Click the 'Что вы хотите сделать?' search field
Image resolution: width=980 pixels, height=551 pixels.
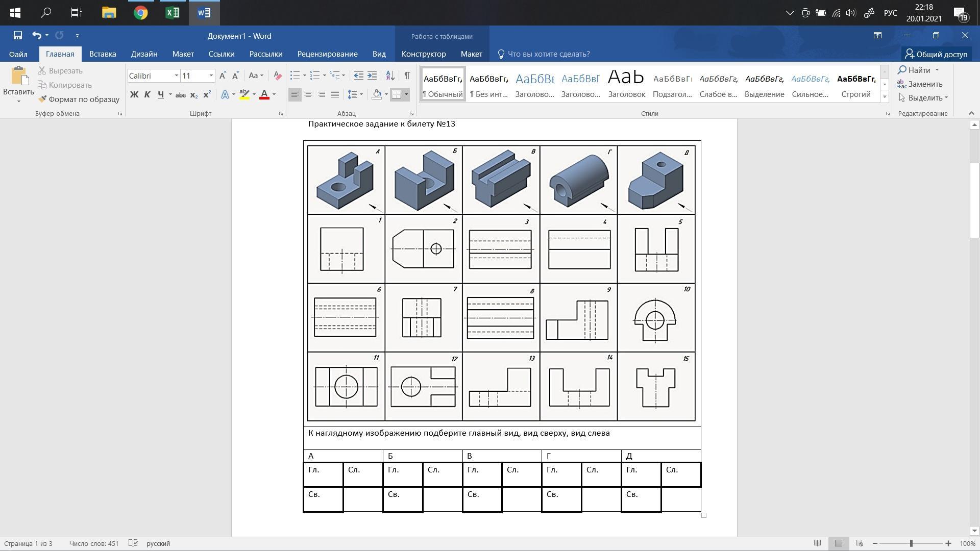548,54
